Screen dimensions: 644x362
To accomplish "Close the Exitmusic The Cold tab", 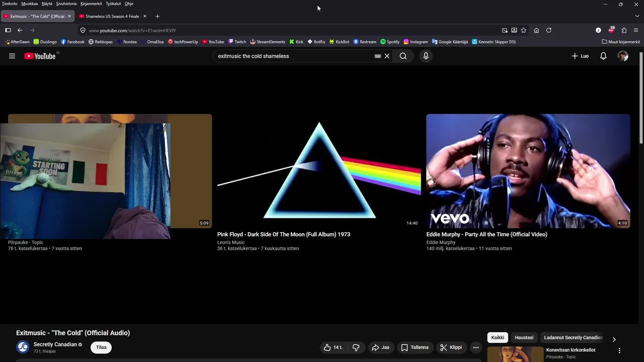I will point(69,16).
